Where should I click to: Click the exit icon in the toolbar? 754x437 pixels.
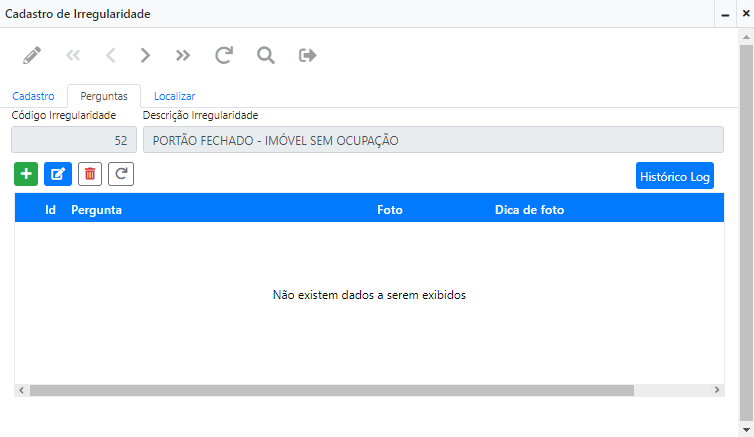(308, 55)
